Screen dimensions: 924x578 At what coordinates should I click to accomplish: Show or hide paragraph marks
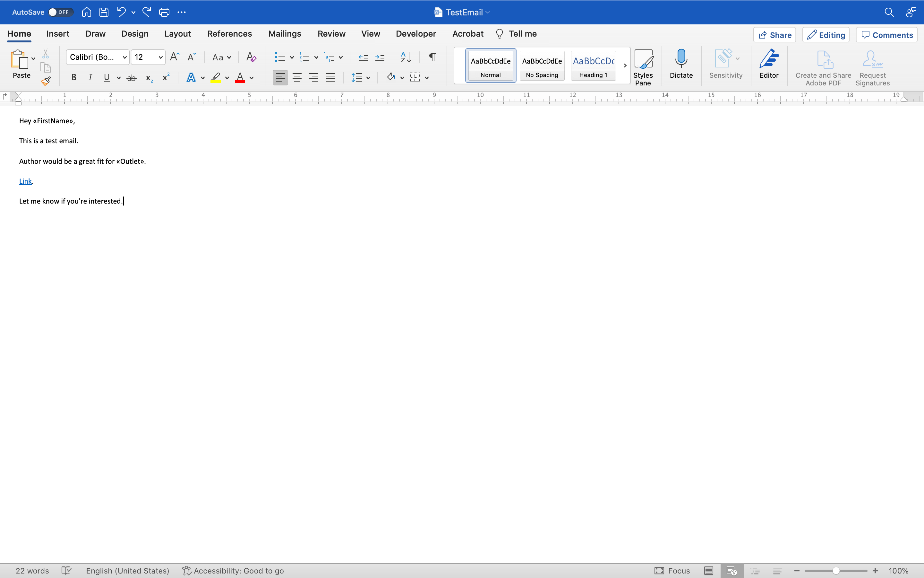432,57
